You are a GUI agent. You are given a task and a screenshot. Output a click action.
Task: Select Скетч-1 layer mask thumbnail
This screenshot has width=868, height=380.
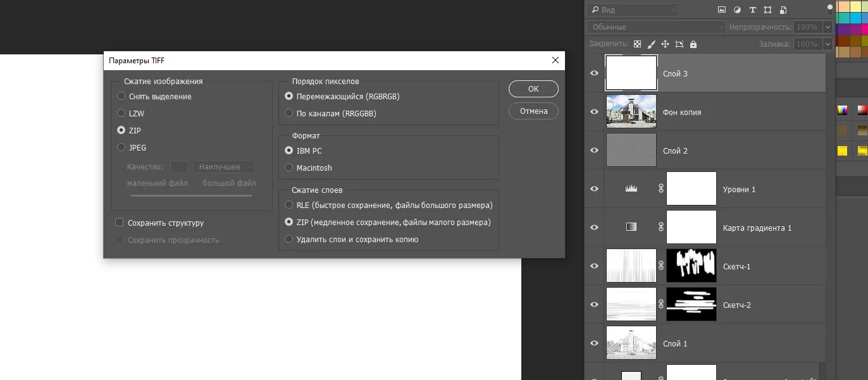pos(691,266)
